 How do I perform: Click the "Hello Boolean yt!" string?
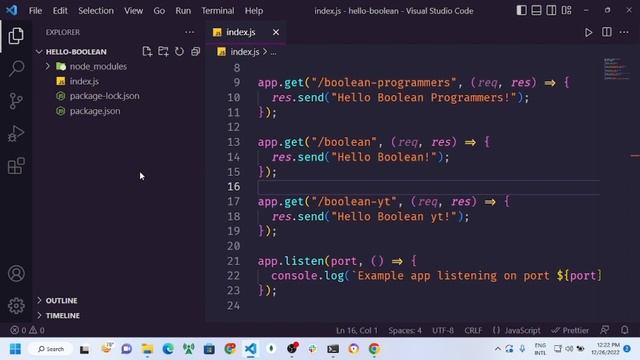coord(394,217)
